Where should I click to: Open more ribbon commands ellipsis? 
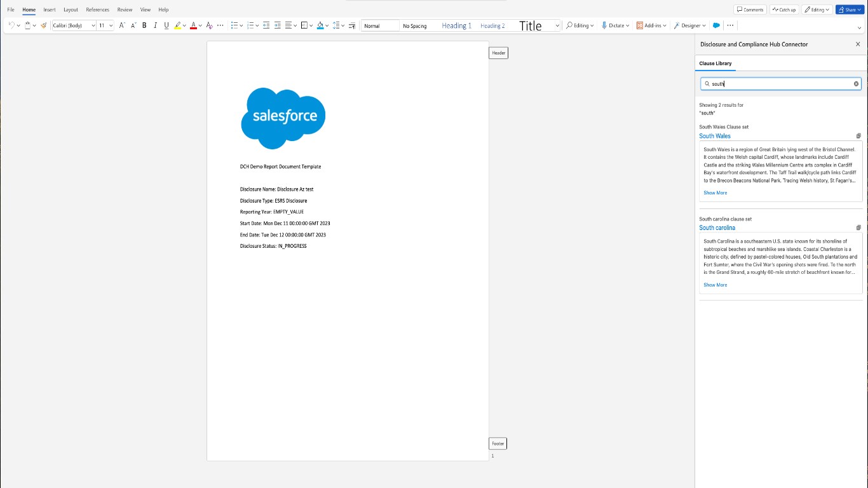pos(730,25)
